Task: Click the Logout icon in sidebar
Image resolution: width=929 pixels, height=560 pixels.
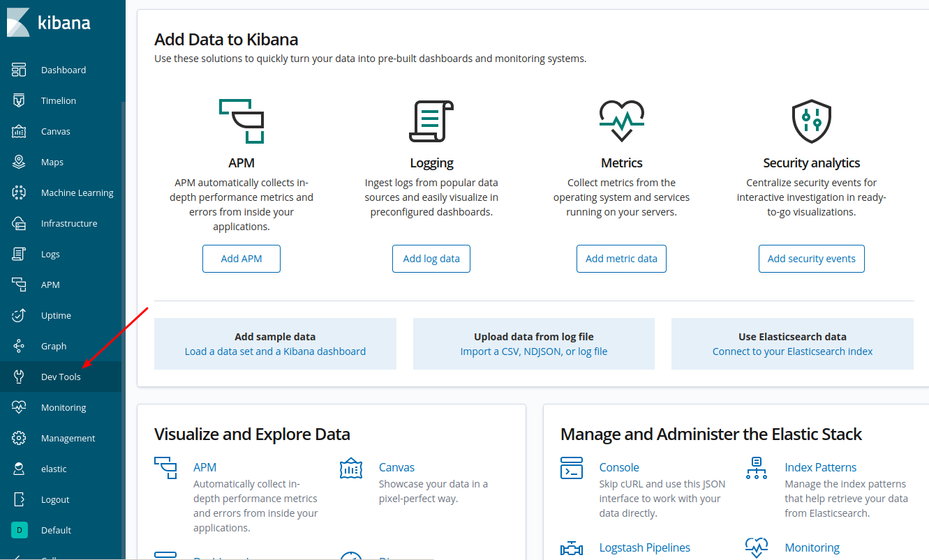Action: pyautogui.click(x=19, y=499)
